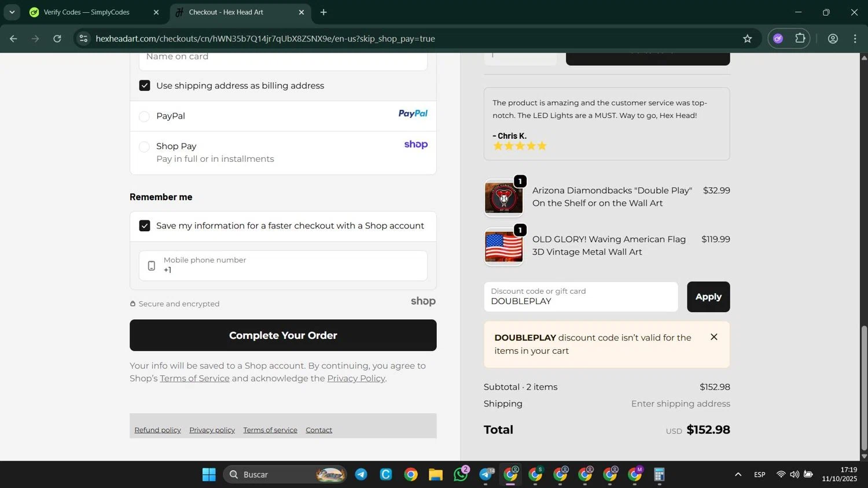Click the "Enter shipping address" shipping text
This screenshot has width=868, height=488.
(x=681, y=404)
